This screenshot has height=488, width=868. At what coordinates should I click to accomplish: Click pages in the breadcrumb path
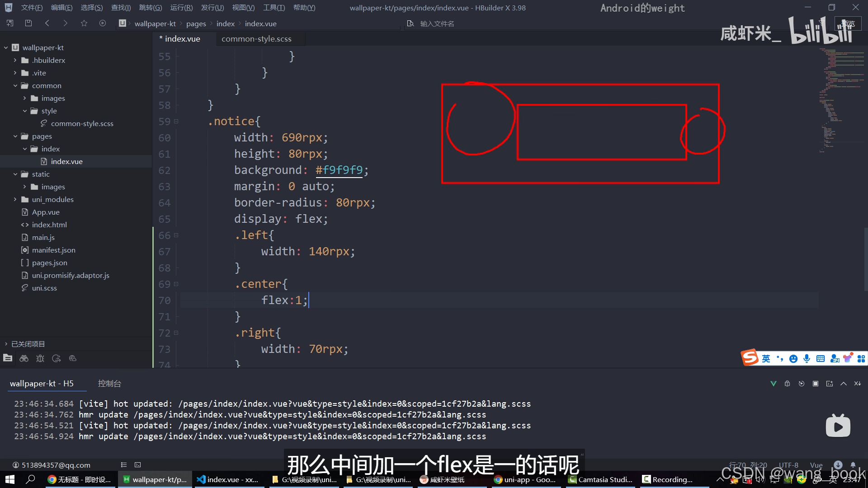(196, 23)
